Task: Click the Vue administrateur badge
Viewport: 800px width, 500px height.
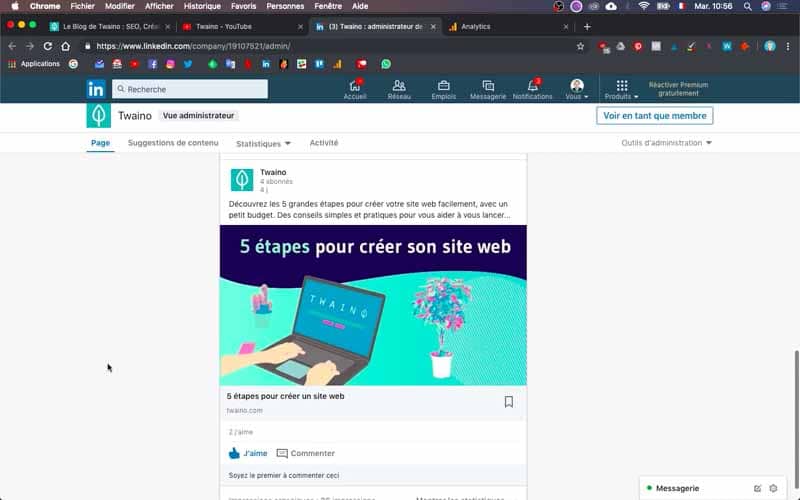Action: click(198, 116)
